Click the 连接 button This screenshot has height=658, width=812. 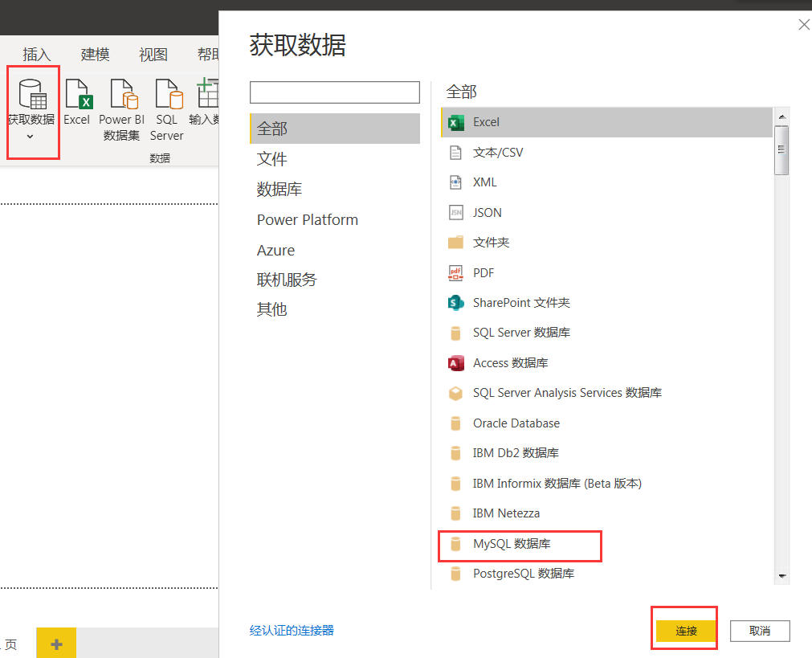pyautogui.click(x=686, y=631)
